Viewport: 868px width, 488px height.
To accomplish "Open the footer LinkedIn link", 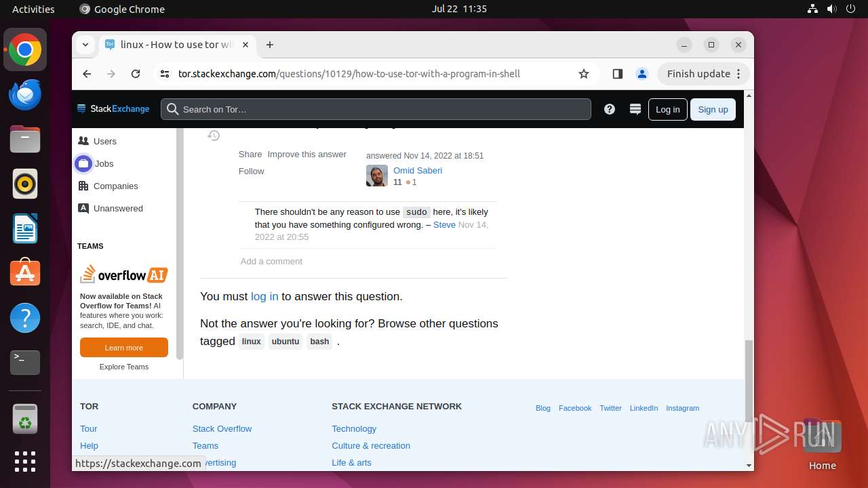I will [x=644, y=408].
